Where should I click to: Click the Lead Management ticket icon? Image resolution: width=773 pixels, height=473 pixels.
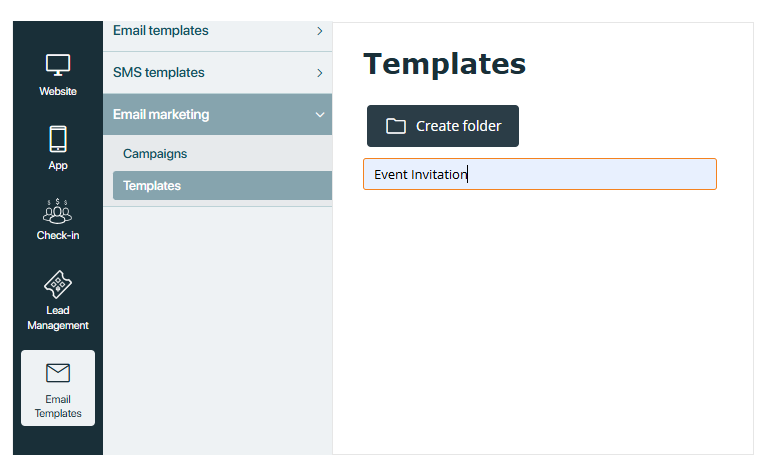(58, 284)
